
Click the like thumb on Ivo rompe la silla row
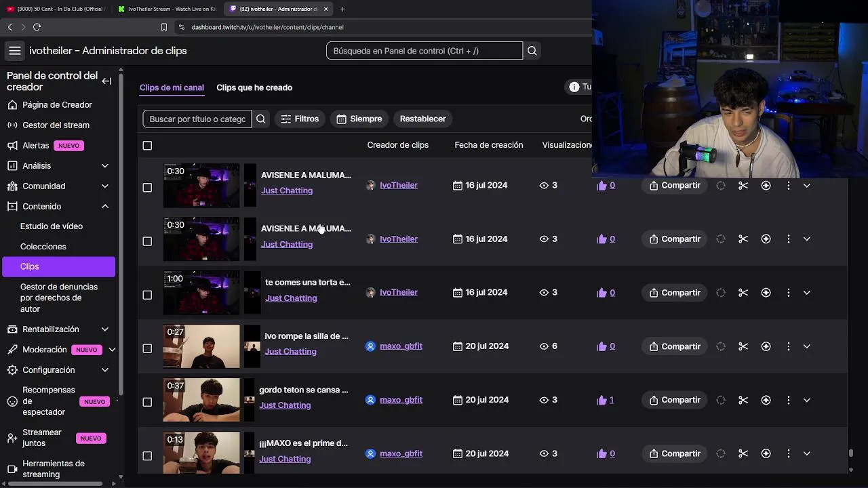coord(601,346)
